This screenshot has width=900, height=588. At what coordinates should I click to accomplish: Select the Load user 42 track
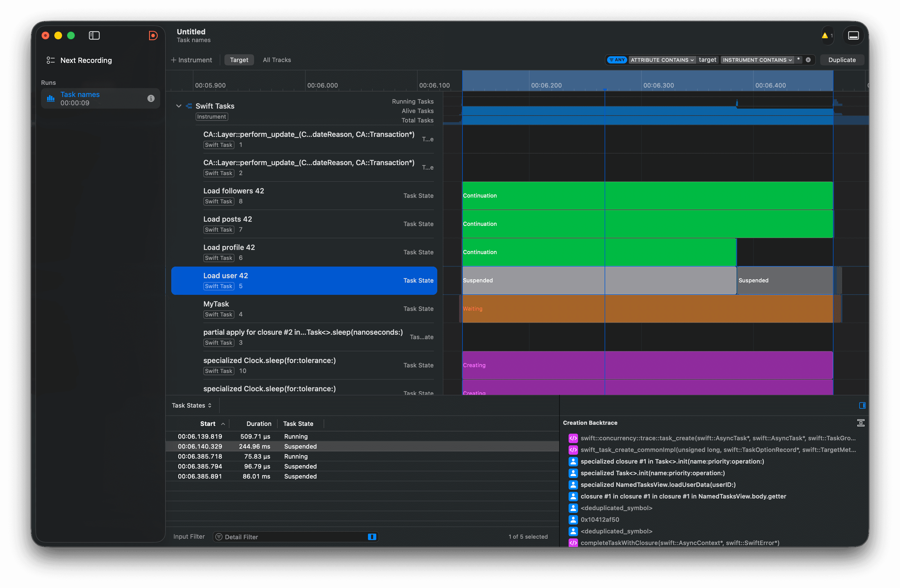pos(304,281)
